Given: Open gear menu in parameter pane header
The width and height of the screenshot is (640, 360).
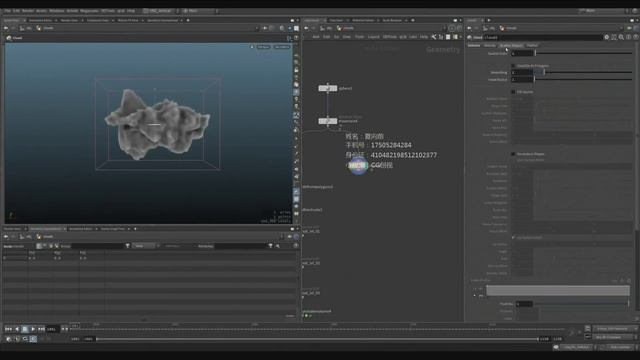Looking at the screenshot, I should 607,37.
